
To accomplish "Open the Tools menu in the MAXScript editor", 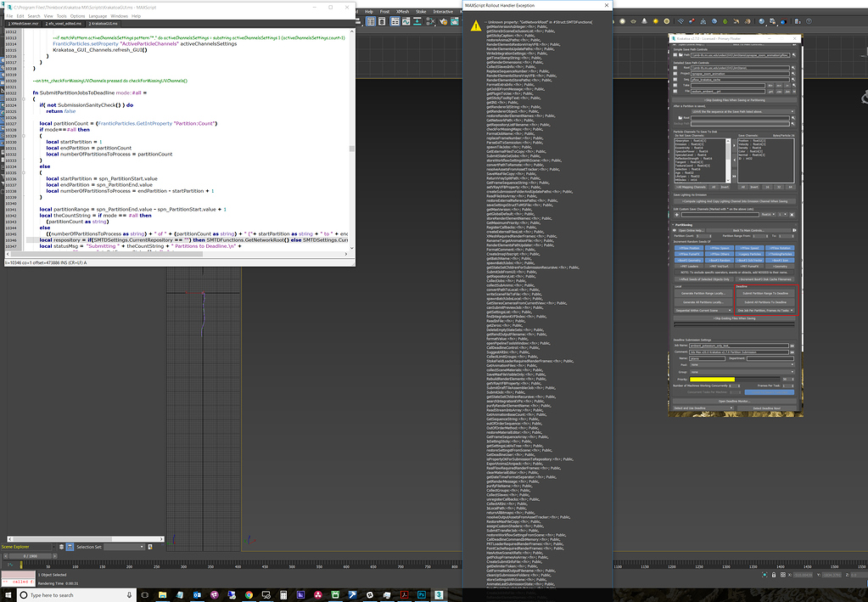I will 61,14.
